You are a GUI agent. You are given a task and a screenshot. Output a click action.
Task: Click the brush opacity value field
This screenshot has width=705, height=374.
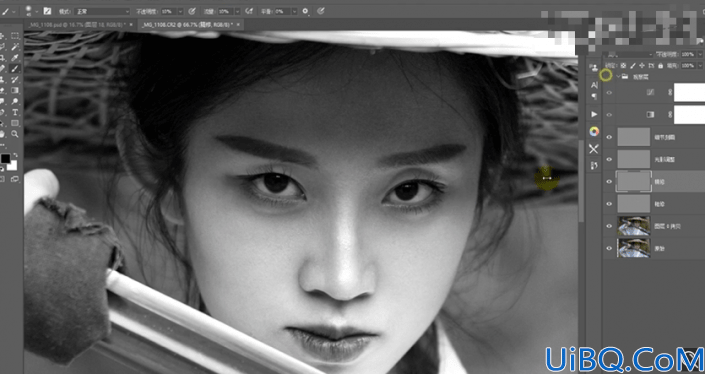click(x=169, y=11)
